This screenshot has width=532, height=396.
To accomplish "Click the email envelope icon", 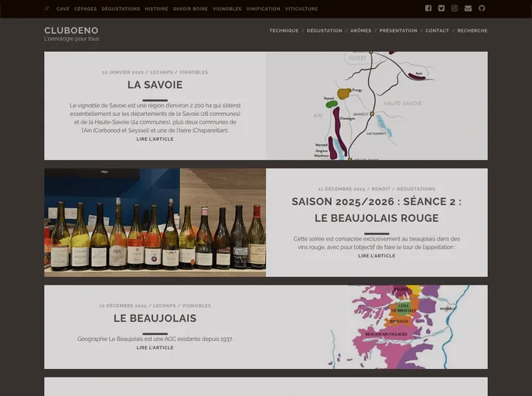I will coord(468,9).
